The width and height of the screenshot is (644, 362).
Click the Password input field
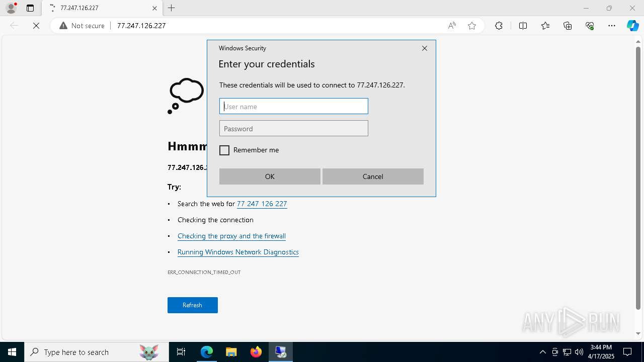(x=294, y=128)
